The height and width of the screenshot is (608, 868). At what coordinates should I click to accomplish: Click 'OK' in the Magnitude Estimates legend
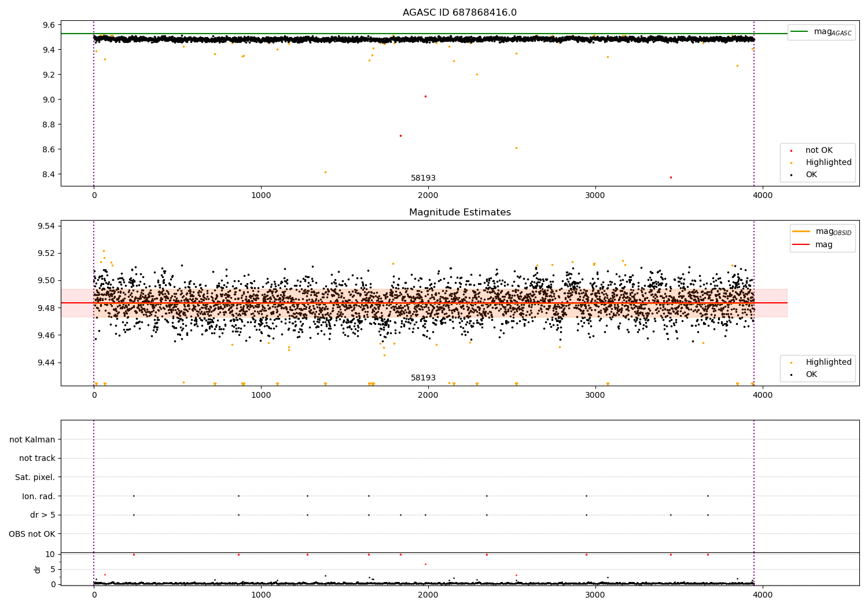811,375
